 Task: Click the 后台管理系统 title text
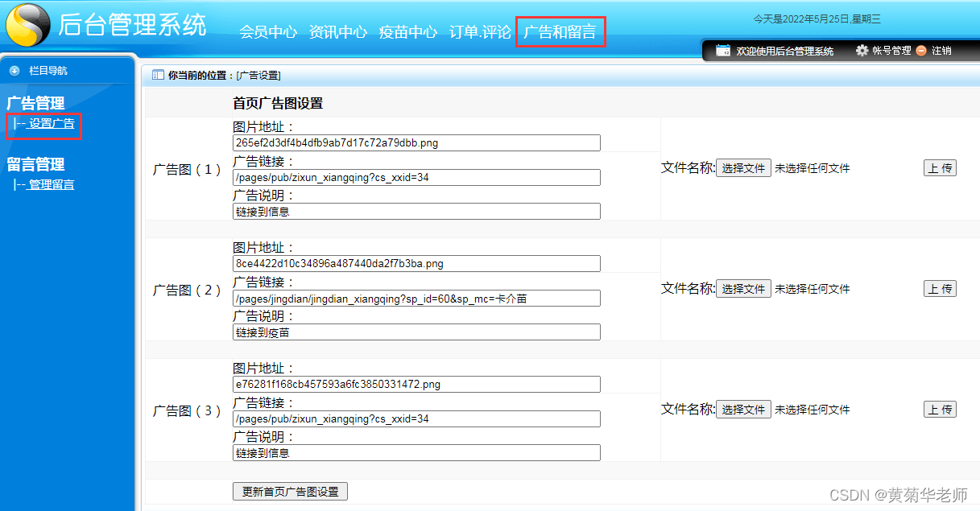(132, 25)
